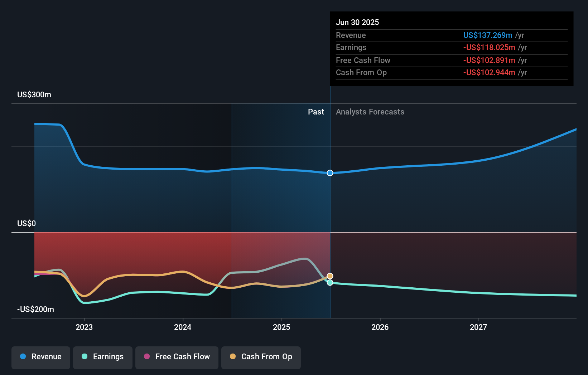Click the US$0 y-axis label
Image resolution: width=588 pixels, height=375 pixels.
pos(26,223)
